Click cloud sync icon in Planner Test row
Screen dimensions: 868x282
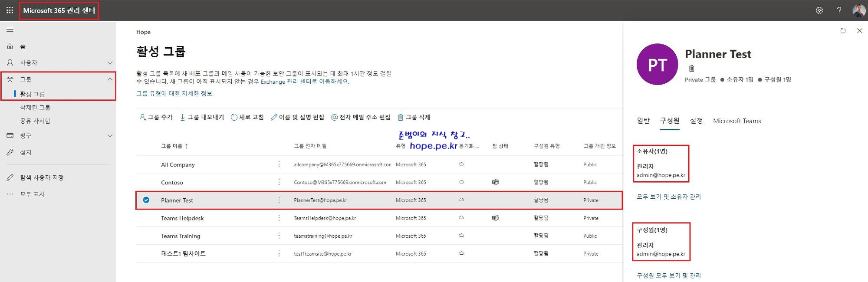pyautogui.click(x=461, y=200)
